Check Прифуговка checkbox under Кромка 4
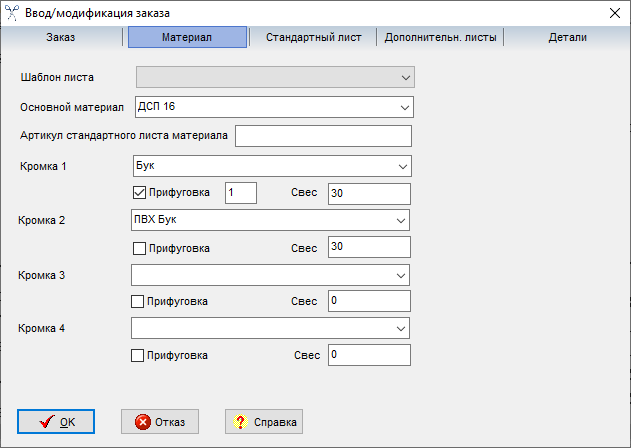This screenshot has height=448, width=631. point(139,355)
